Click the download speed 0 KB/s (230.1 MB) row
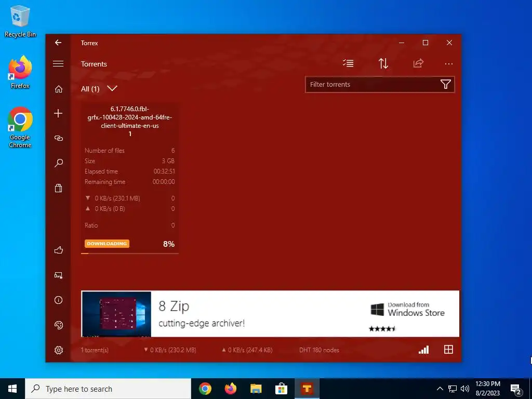Screen dimensions: 532x399 [x=129, y=198]
